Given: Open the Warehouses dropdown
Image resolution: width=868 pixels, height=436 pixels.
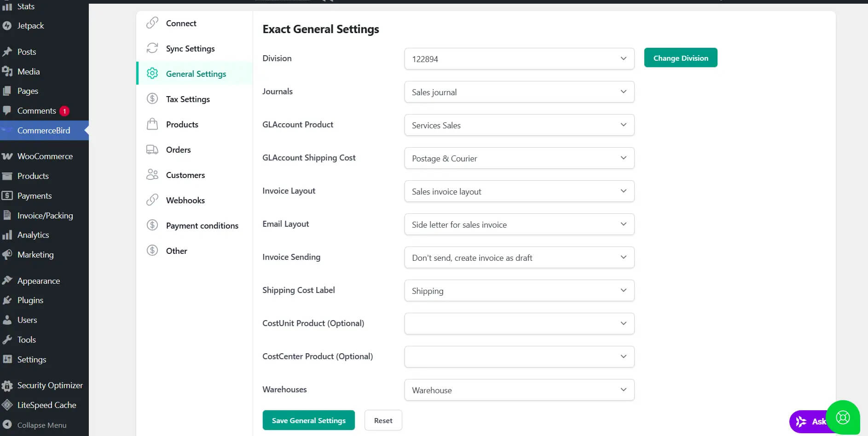Looking at the screenshot, I should [519, 390].
